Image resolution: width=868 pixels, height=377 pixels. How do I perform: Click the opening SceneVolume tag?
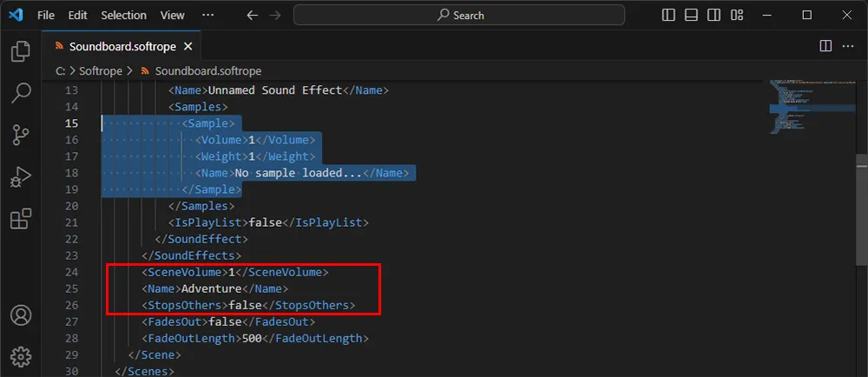click(185, 272)
